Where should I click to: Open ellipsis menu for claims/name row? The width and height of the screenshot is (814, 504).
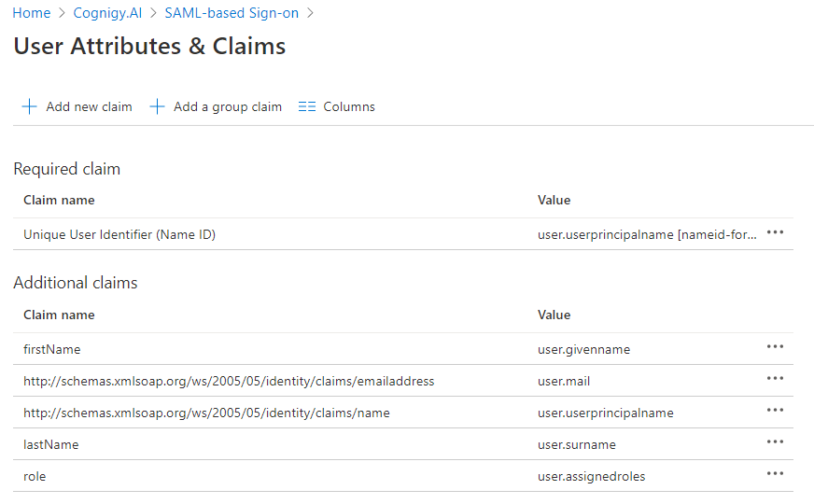click(x=775, y=410)
